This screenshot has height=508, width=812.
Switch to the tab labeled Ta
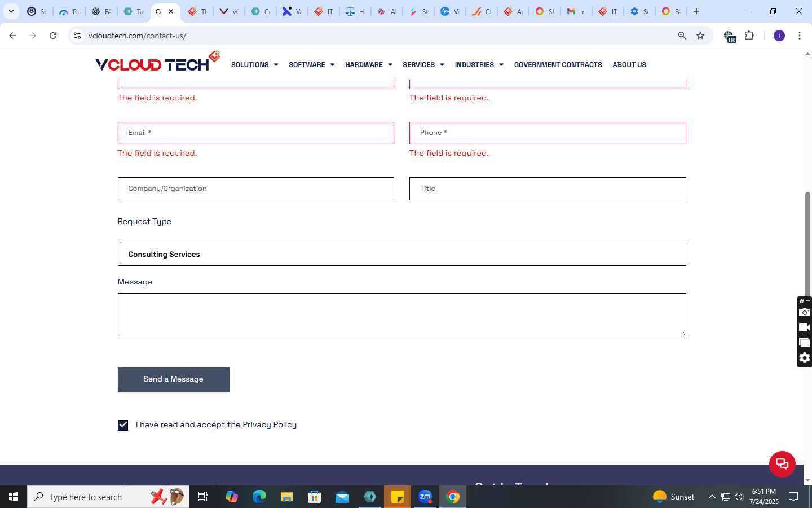[133, 11]
